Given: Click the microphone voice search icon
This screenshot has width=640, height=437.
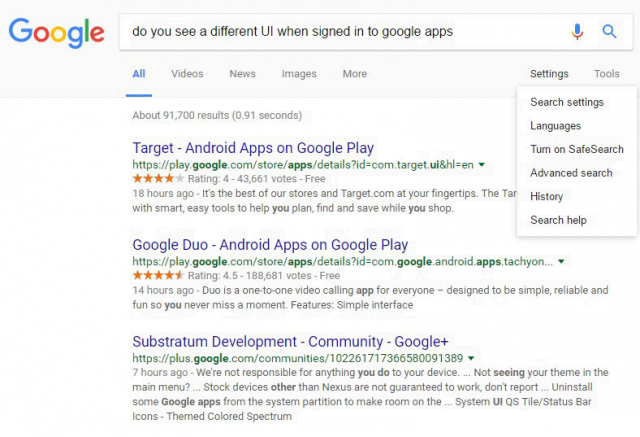Looking at the screenshot, I should click(x=577, y=32).
